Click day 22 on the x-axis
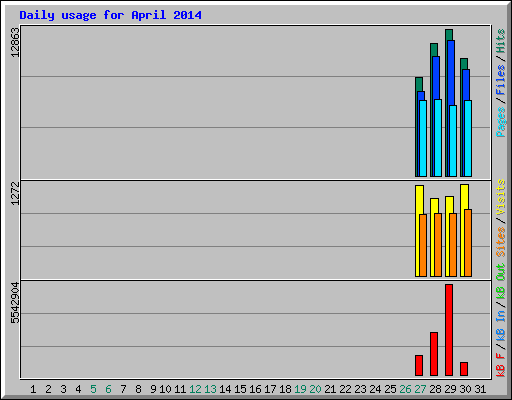Screen dimensions: 512x400 [345, 389]
